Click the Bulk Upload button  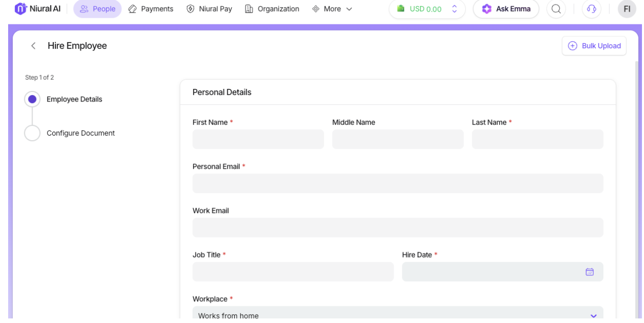(594, 46)
